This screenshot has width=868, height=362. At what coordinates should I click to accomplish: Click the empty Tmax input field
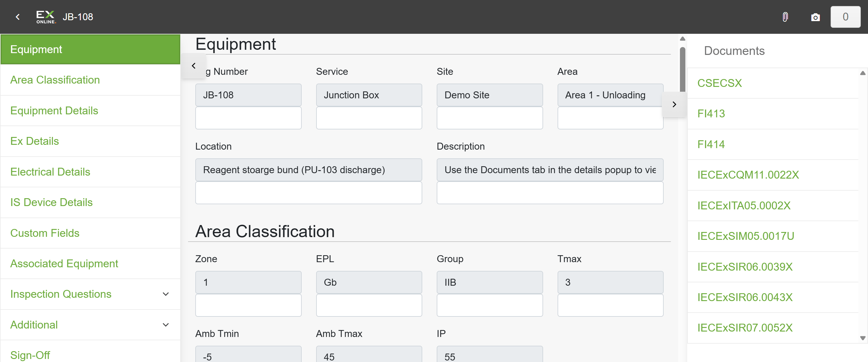[610, 305]
